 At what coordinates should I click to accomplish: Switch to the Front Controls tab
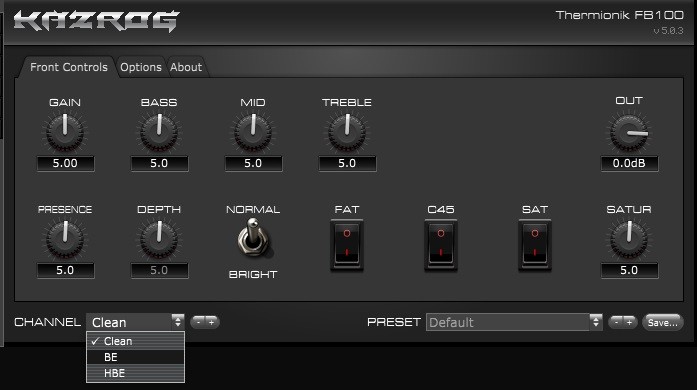coord(69,67)
